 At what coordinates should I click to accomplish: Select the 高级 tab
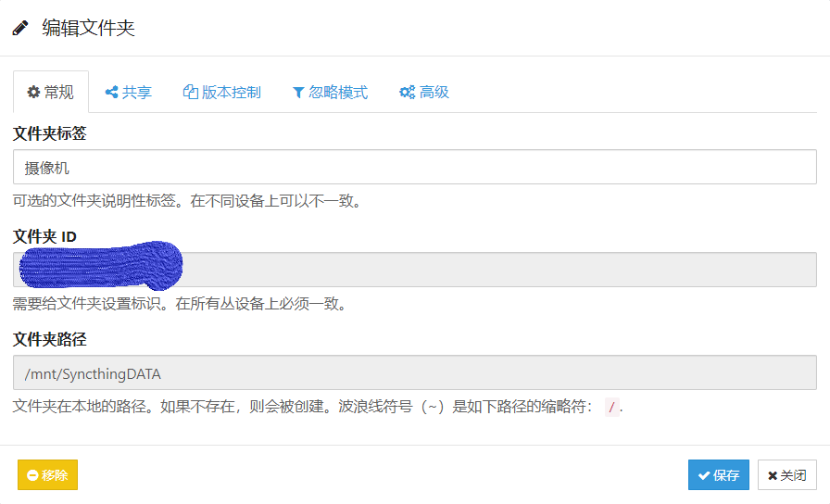424,93
